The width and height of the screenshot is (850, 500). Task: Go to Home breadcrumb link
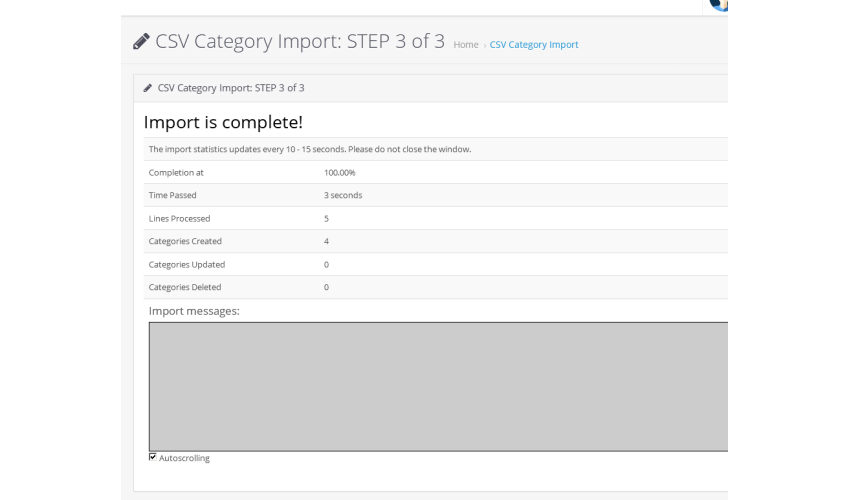click(x=466, y=44)
